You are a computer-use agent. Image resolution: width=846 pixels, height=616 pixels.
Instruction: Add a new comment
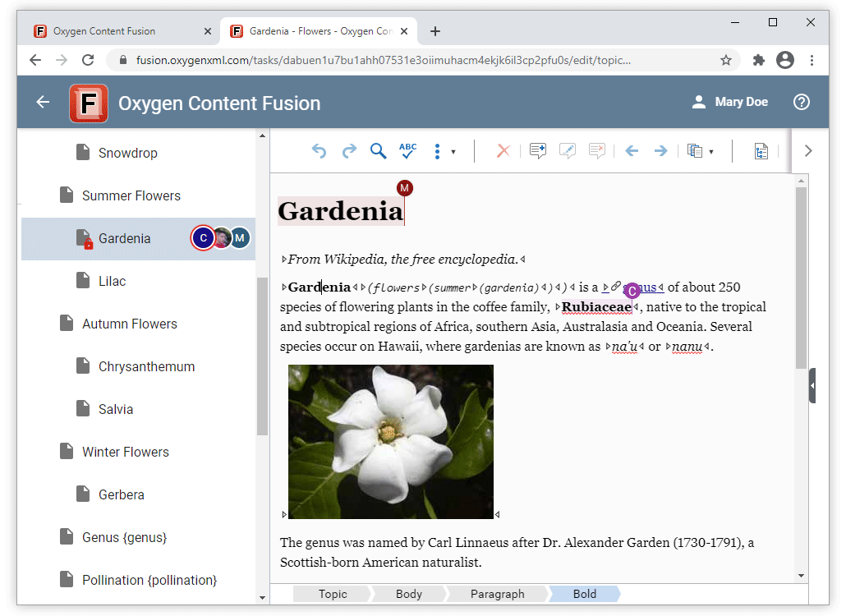(538, 151)
